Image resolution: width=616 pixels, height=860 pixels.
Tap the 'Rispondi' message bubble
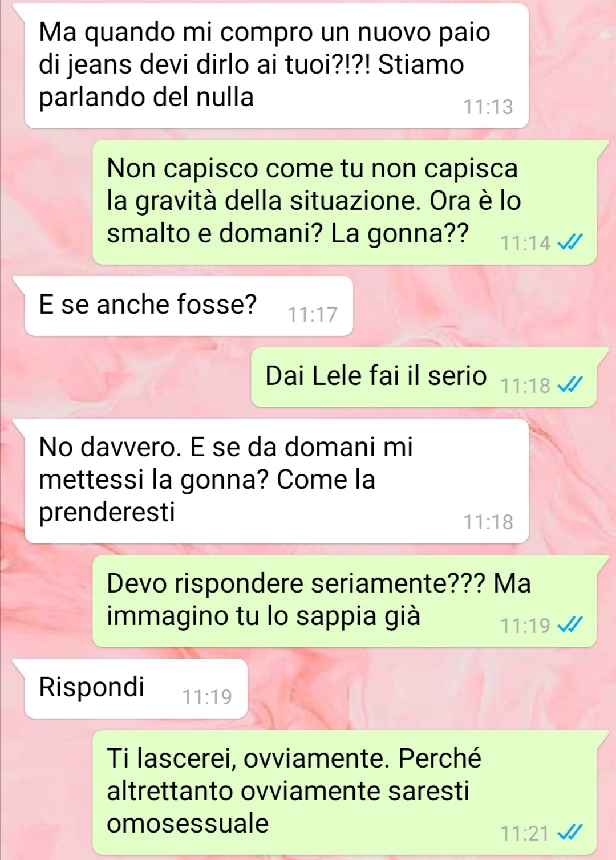[136, 688]
